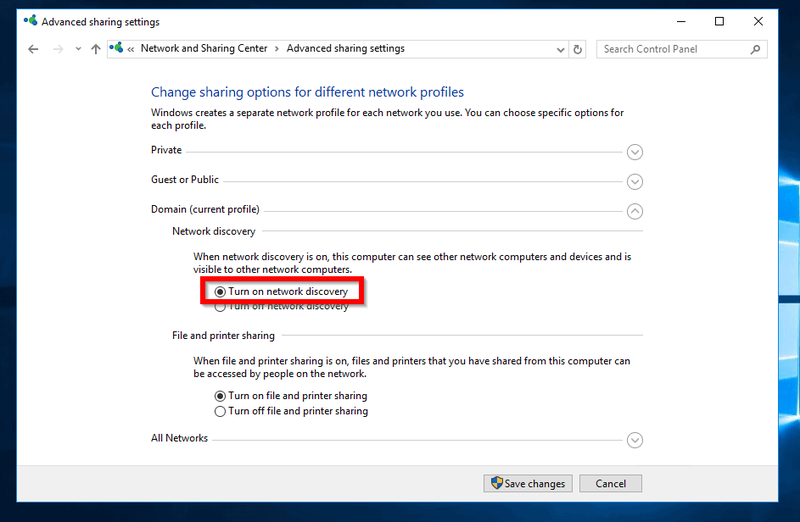This screenshot has width=800, height=522.
Task: Open Network and Sharing Center breadcrumb
Action: (x=204, y=48)
